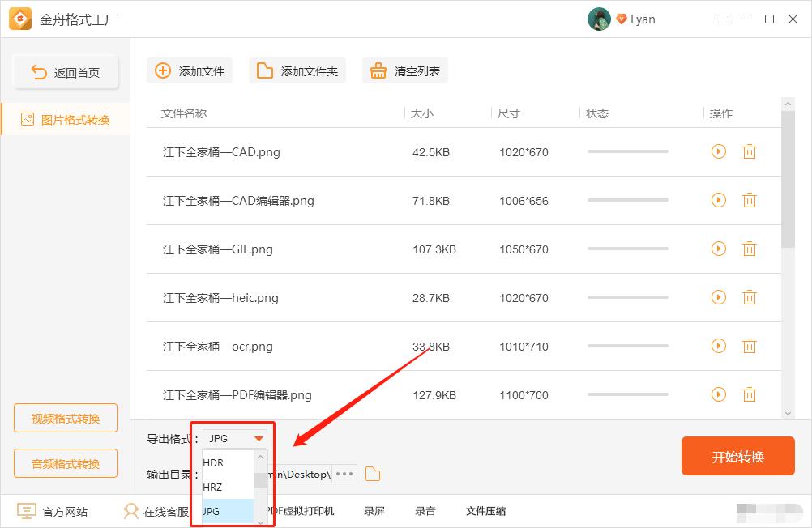Click the three-dots browse output directory button
812x528 pixels.
tap(344, 474)
